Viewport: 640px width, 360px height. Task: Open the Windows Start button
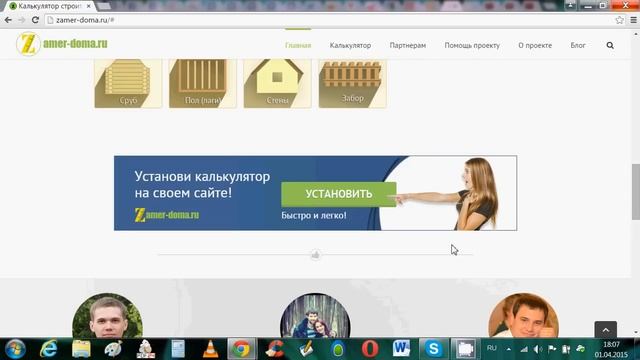pos(15,349)
